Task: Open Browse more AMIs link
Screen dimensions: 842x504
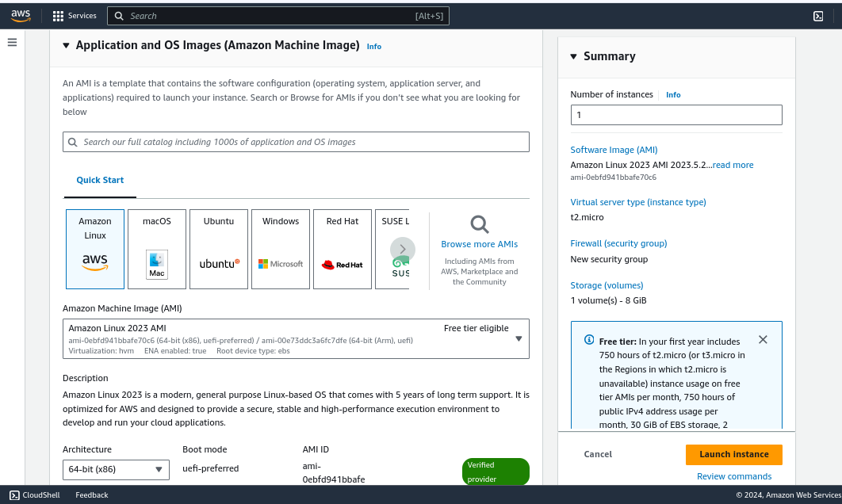Action: [x=480, y=244]
